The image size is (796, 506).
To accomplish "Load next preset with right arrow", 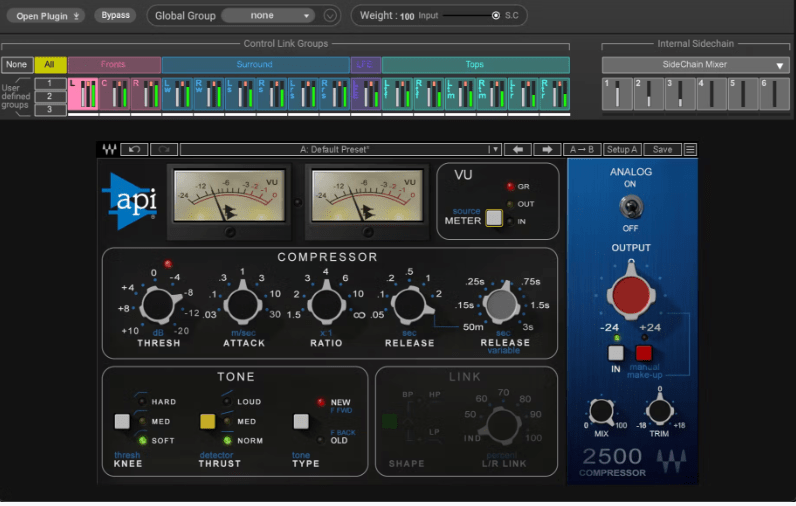I will [547, 149].
